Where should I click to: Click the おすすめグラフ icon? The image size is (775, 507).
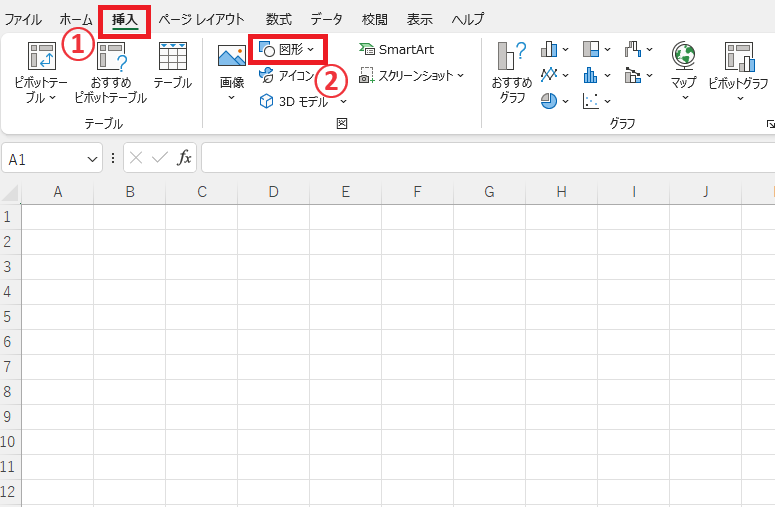512,73
